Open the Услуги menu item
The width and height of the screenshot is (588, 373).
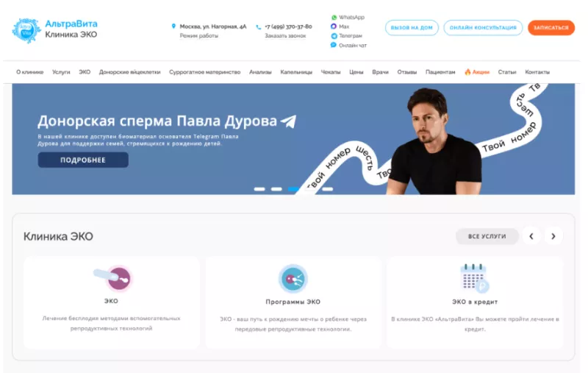pos(61,72)
